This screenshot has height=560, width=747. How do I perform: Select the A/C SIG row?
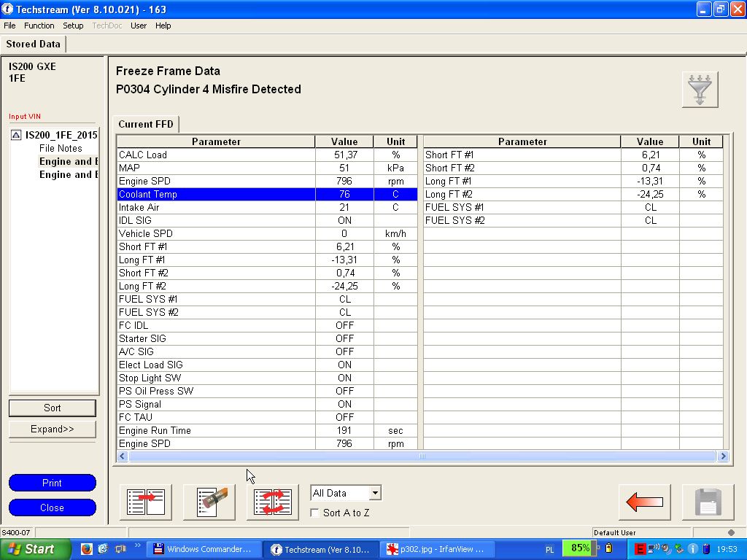267,352
